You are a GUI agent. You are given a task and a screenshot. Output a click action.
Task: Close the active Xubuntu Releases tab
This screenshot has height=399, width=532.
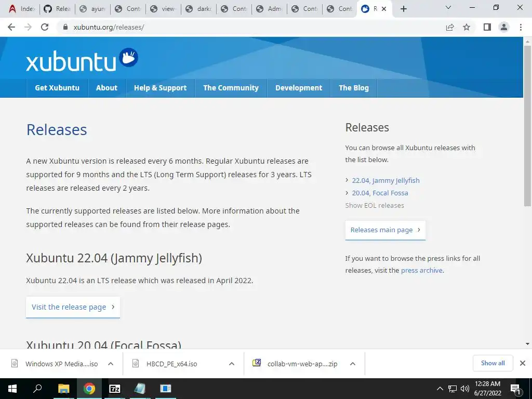pyautogui.click(x=384, y=9)
